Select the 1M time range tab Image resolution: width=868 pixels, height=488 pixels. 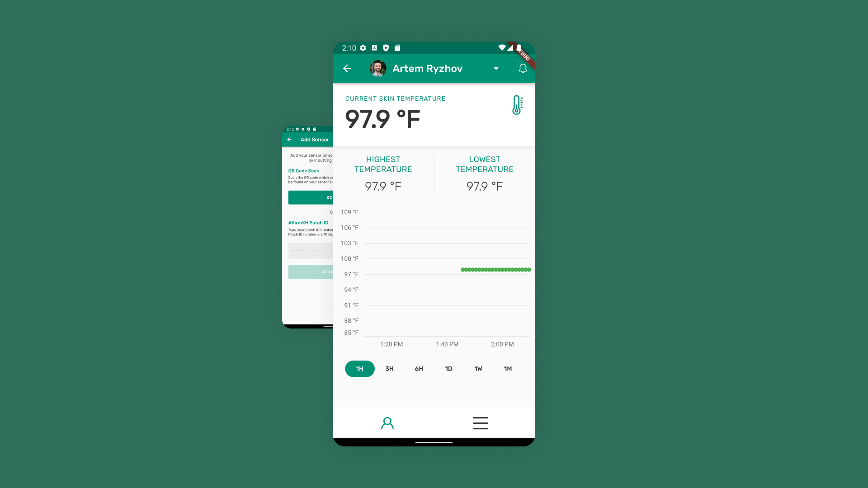click(508, 369)
